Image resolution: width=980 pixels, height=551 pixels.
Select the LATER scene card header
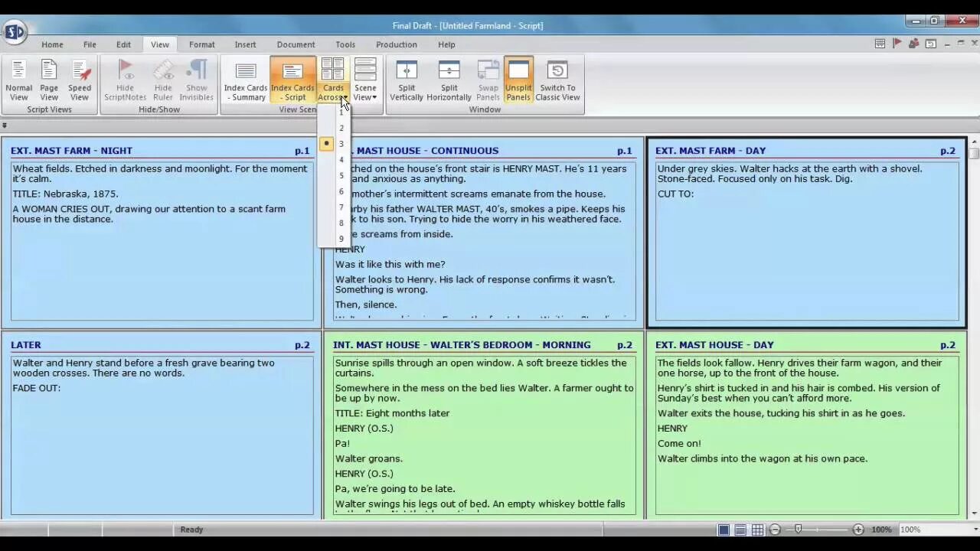[x=26, y=345]
